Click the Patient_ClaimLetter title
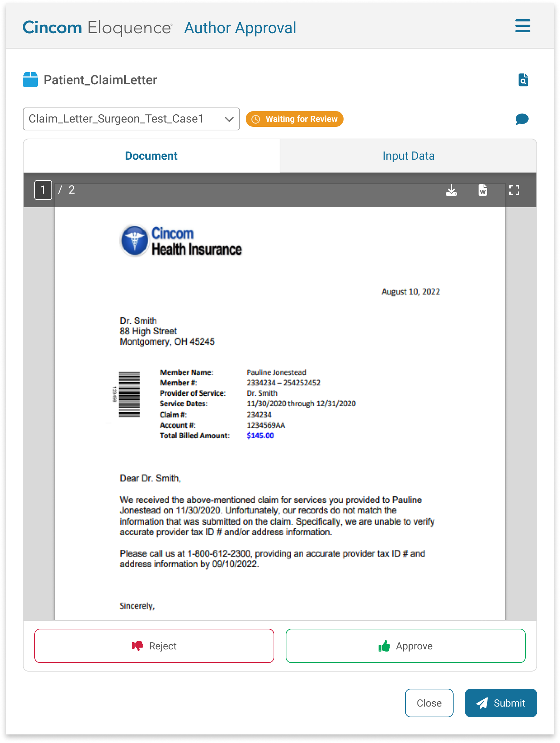The width and height of the screenshot is (560, 743). pos(100,80)
